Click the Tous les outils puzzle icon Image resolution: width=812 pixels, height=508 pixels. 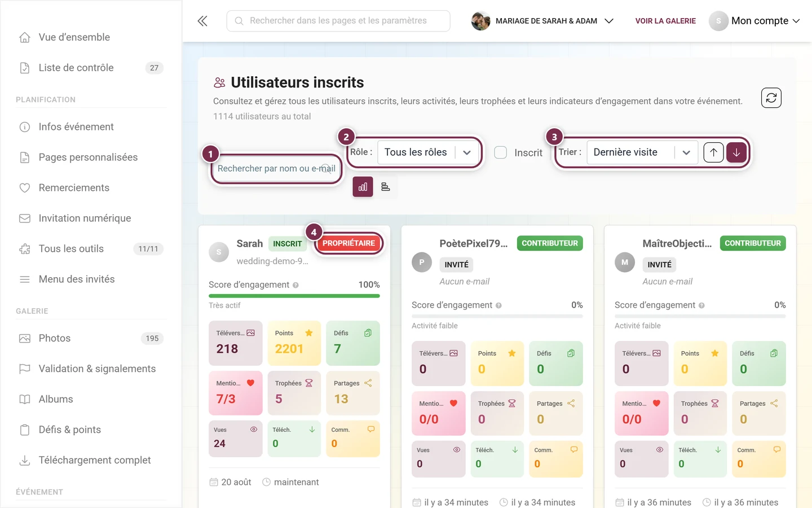(x=25, y=249)
